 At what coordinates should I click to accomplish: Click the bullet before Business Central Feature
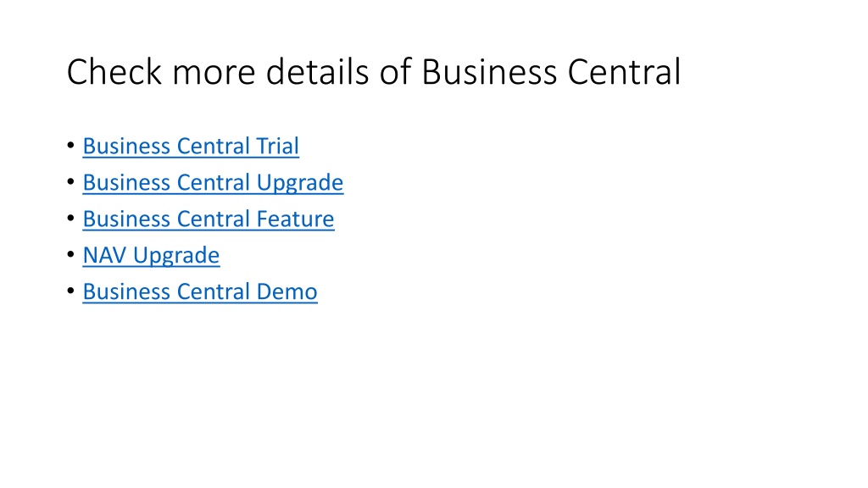tap(71, 219)
